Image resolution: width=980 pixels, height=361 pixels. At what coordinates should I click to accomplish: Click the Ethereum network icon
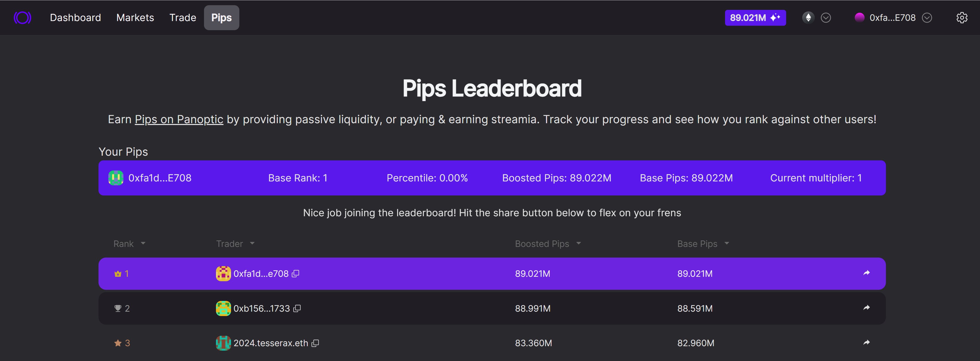pyautogui.click(x=808, y=17)
